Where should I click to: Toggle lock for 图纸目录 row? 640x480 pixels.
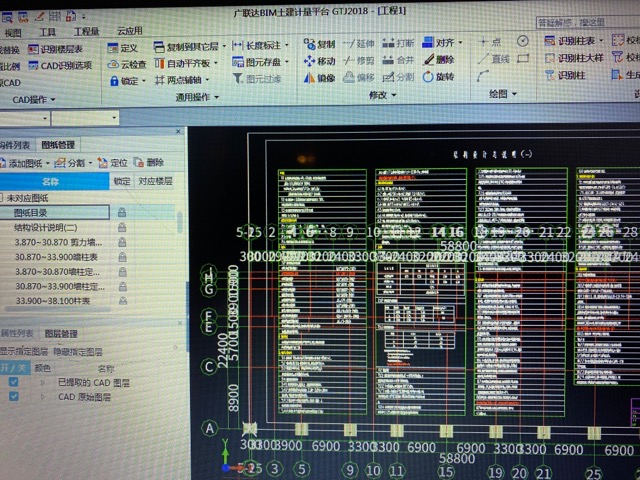pos(122,212)
